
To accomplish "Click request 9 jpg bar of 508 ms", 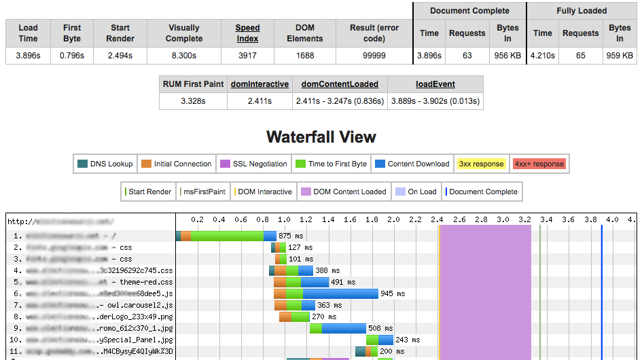I will click(338, 328).
